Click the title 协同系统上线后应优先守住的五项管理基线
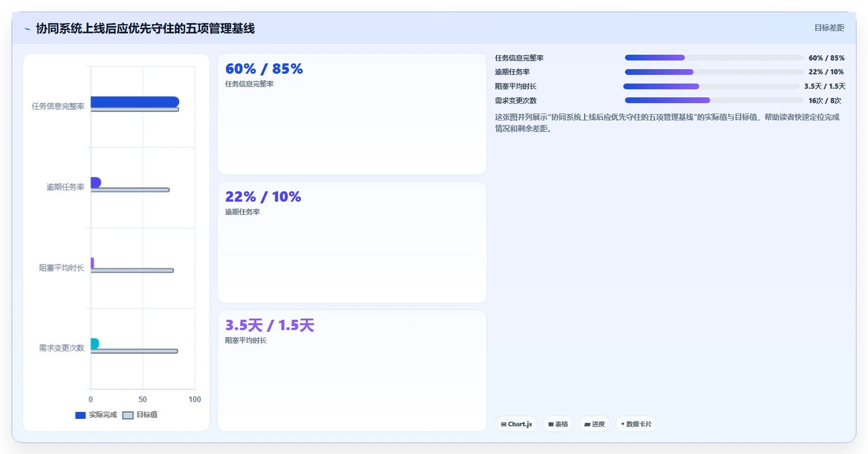Image resolution: width=868 pixels, height=454 pixels. pyautogui.click(x=145, y=29)
